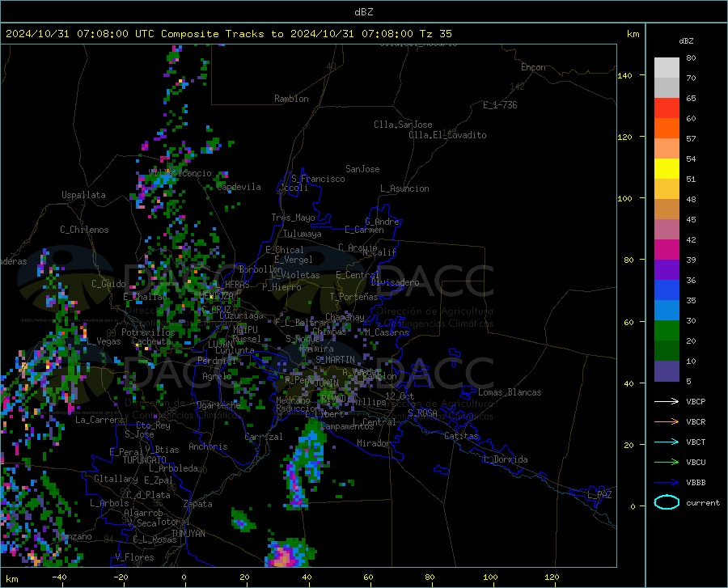Click the dBZ title at top
728x588 pixels.
(363, 12)
